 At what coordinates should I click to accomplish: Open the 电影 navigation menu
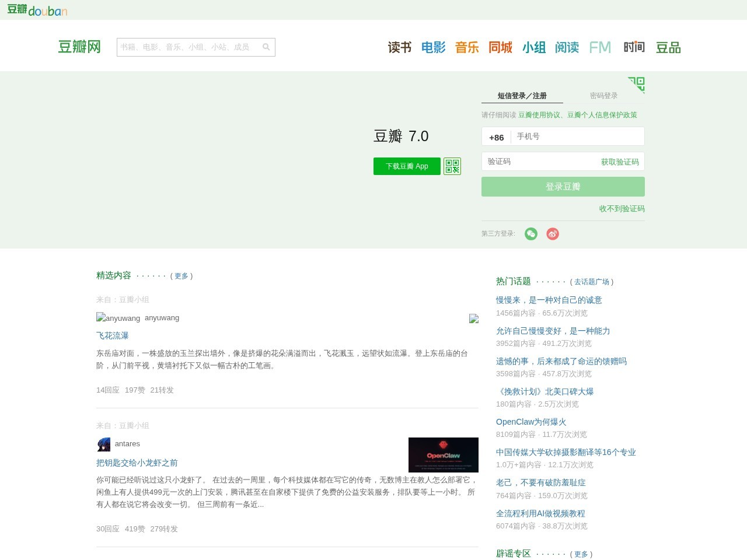tap(433, 47)
